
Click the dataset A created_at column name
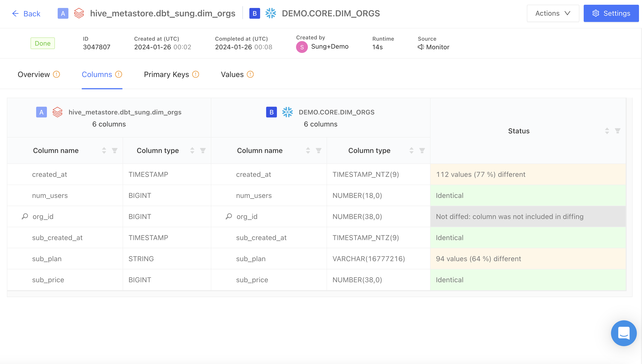coord(49,174)
